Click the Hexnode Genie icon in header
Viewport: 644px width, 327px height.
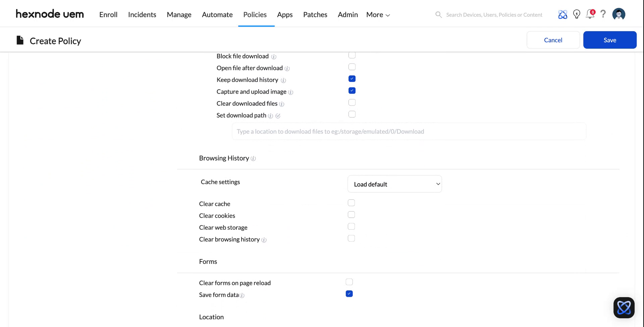[562, 14]
